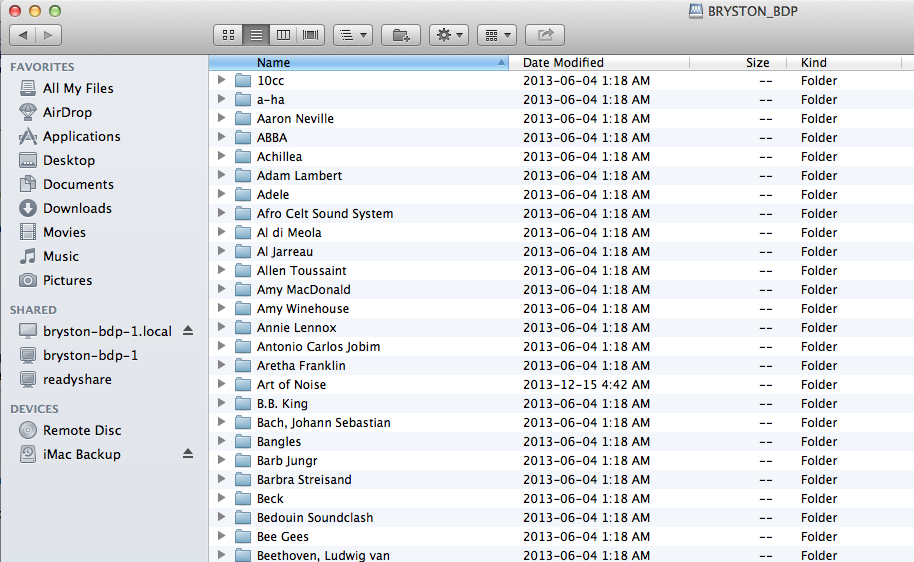Switch to Cover Flow view
This screenshot has width=914, height=562.
[x=311, y=35]
